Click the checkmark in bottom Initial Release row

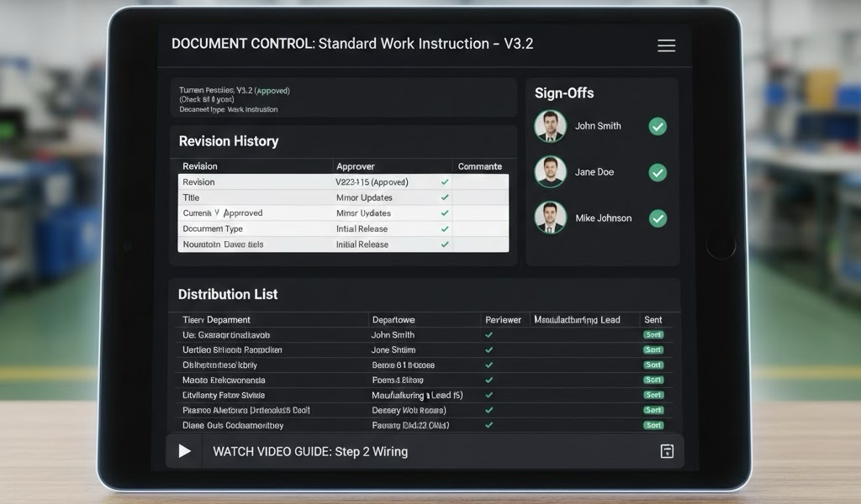[x=445, y=244]
